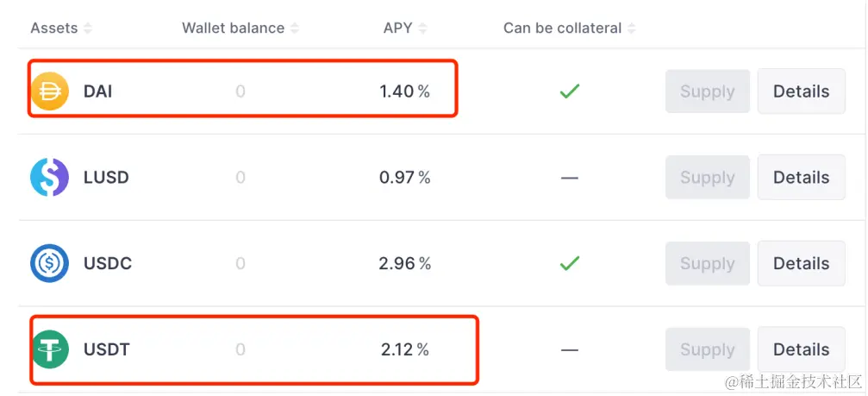Sort by APY column arrows
Image resolution: width=868 pixels, height=396 pixels.
[422, 28]
